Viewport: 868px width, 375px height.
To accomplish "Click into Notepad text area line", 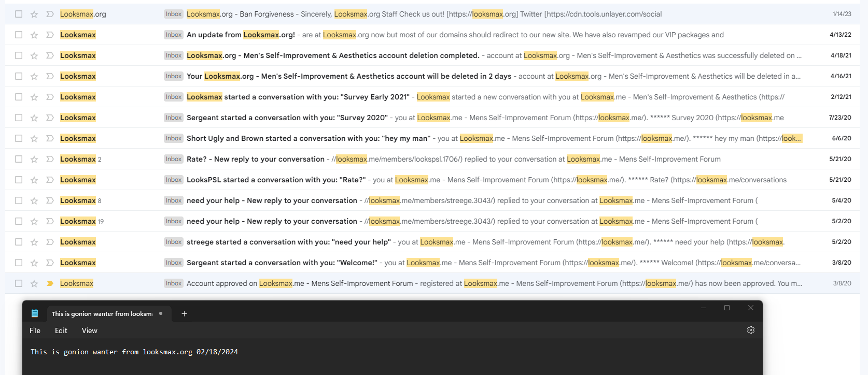I will click(x=134, y=352).
